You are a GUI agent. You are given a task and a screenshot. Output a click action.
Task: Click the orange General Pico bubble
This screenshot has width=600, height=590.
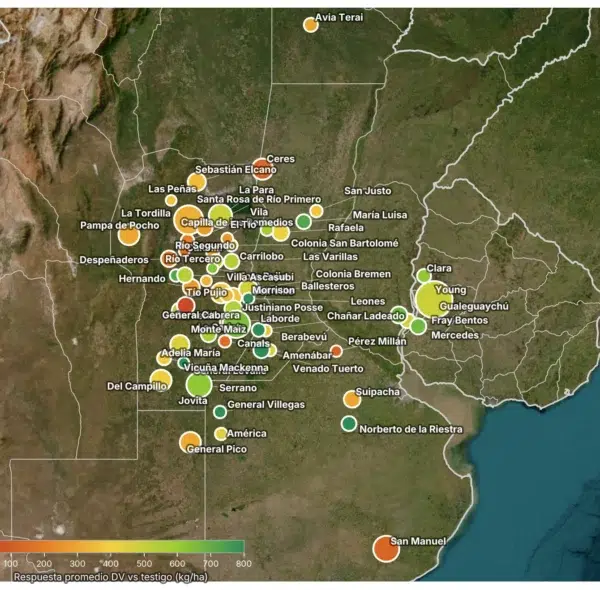point(190,442)
